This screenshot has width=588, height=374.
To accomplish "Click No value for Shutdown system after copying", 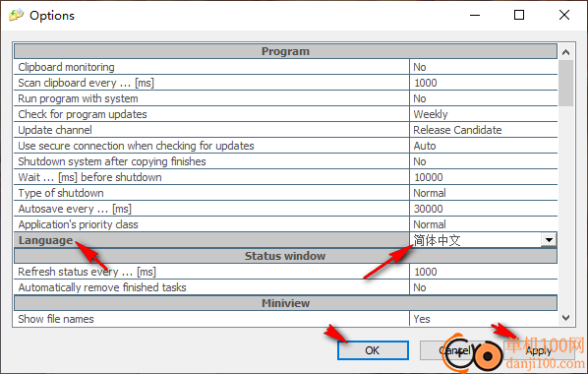I will point(484,161).
